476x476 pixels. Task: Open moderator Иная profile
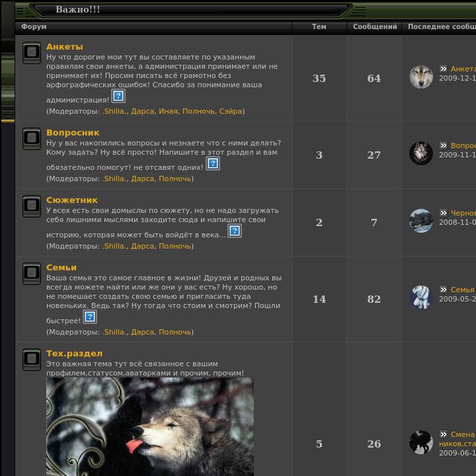coord(168,111)
